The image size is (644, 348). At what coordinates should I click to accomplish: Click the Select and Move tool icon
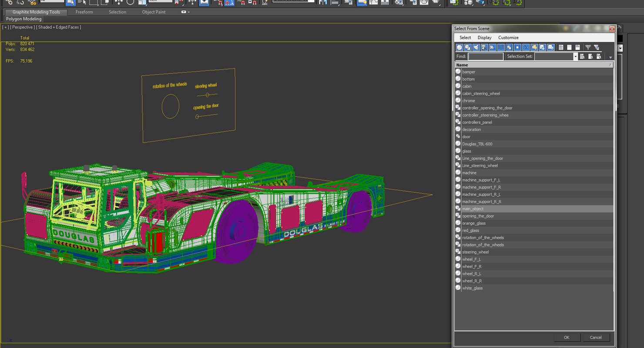click(118, 3)
